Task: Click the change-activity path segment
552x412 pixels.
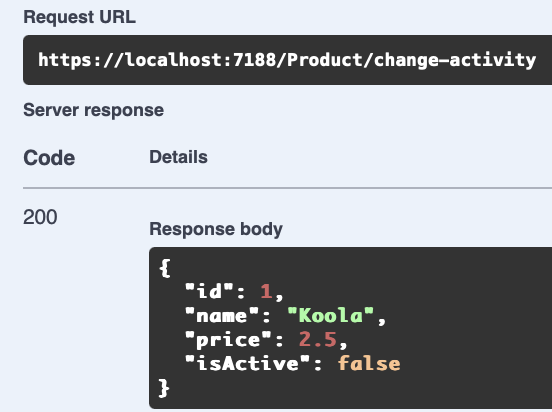Action: coord(455,60)
